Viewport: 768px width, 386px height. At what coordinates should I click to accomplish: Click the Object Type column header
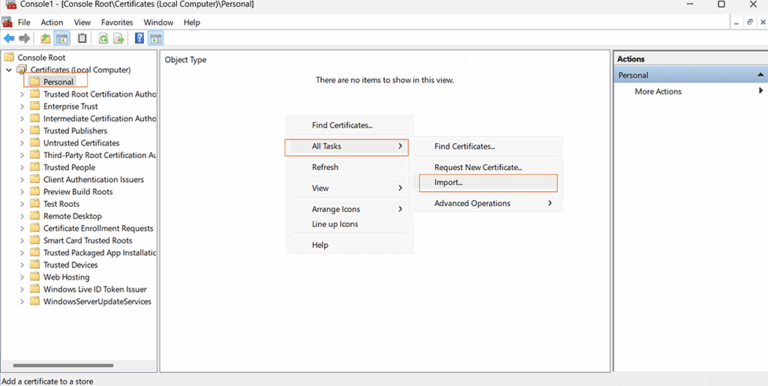[186, 60]
